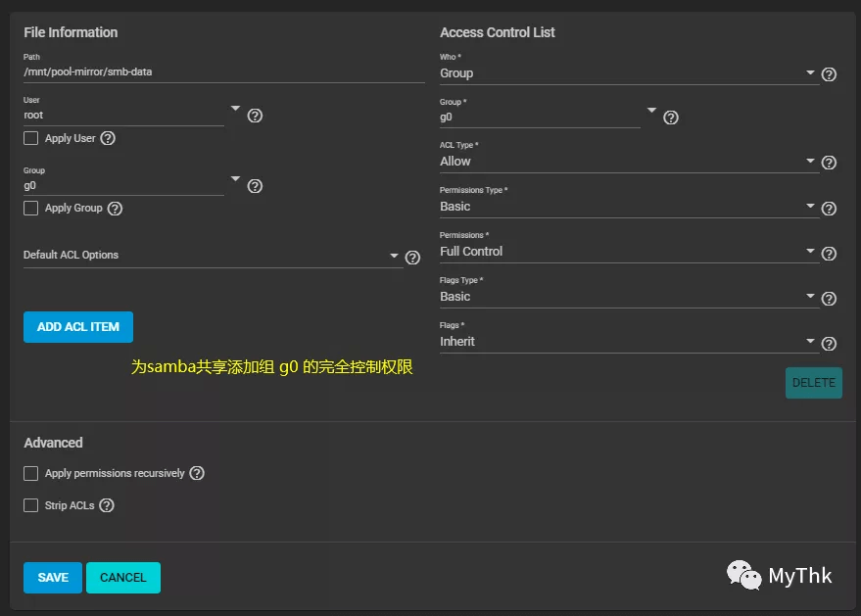The width and height of the screenshot is (861, 616).
Task: Open help for Flags Type field
Action: pos(829,299)
